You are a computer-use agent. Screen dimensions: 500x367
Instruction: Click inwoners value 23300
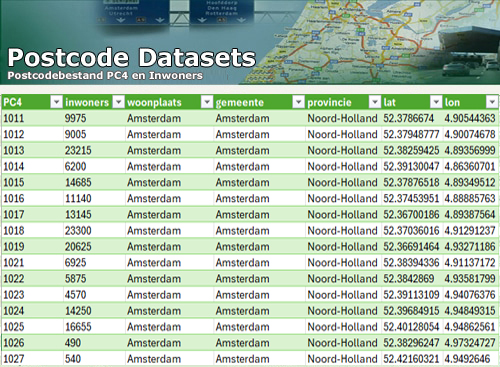click(78, 230)
